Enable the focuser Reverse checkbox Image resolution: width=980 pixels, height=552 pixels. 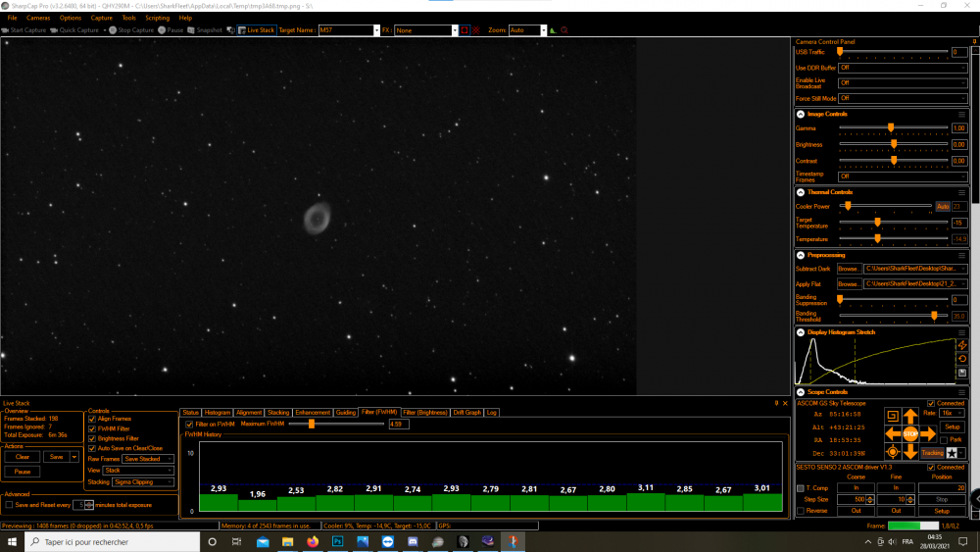[x=801, y=512]
